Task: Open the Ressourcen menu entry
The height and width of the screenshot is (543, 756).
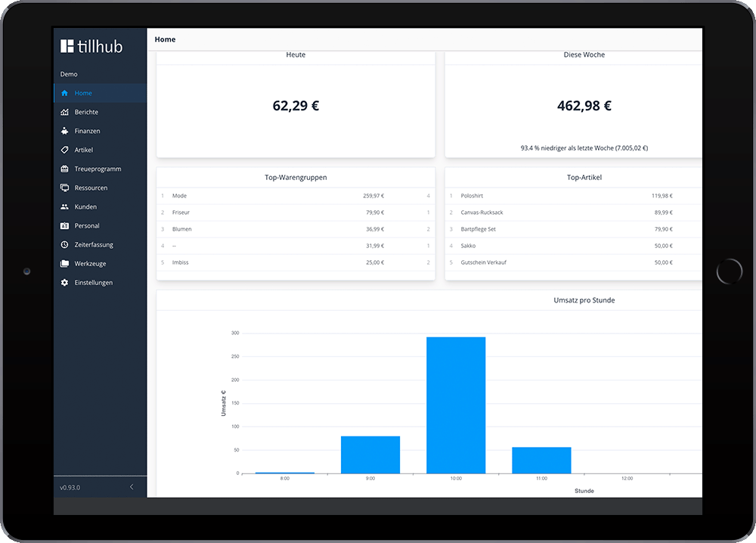Action: pos(101,188)
